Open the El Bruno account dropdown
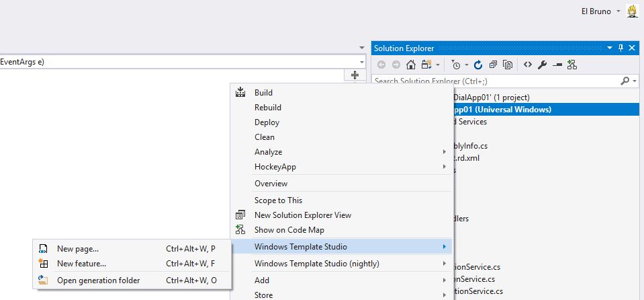Viewport: 644px width, 300px height. coord(618,11)
